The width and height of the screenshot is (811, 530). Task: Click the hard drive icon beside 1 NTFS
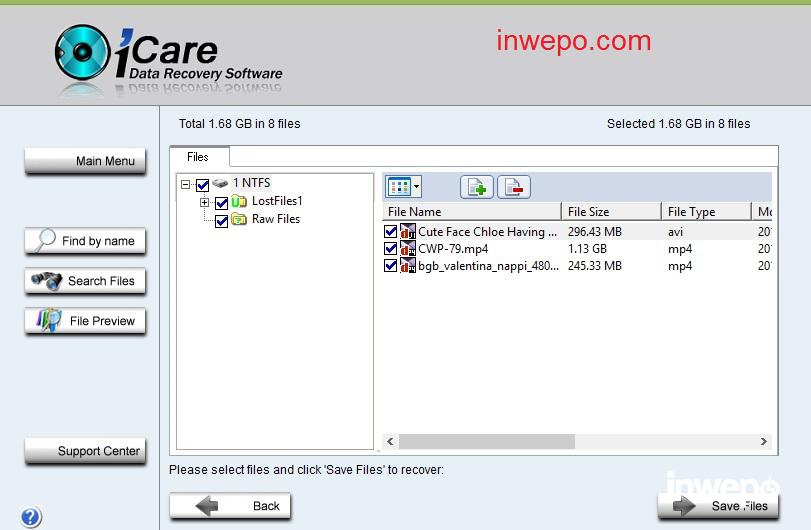(x=220, y=183)
